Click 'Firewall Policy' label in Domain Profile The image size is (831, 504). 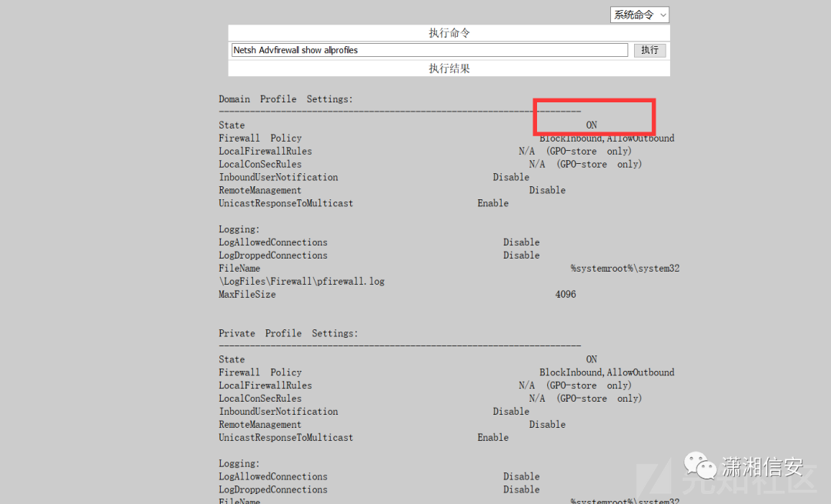coord(260,139)
